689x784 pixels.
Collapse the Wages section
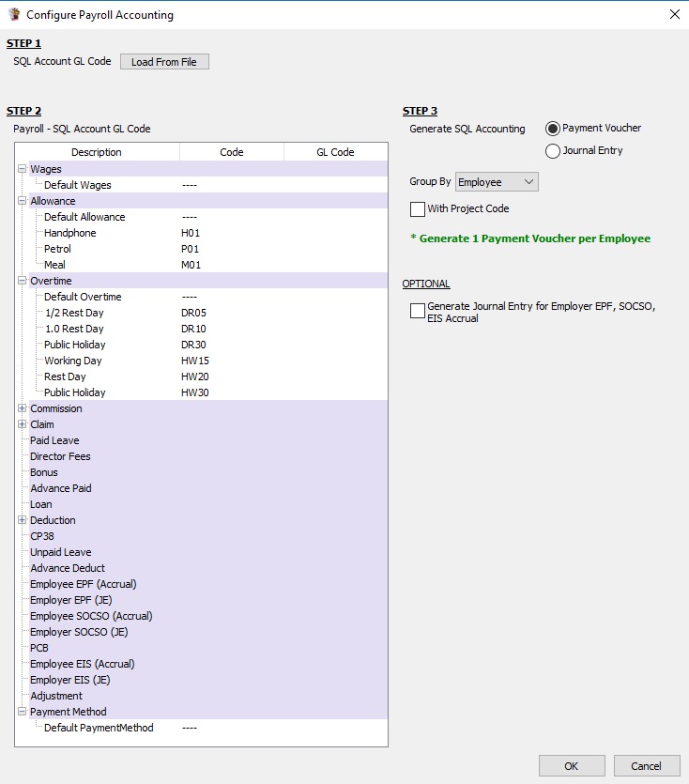pyautogui.click(x=21, y=169)
